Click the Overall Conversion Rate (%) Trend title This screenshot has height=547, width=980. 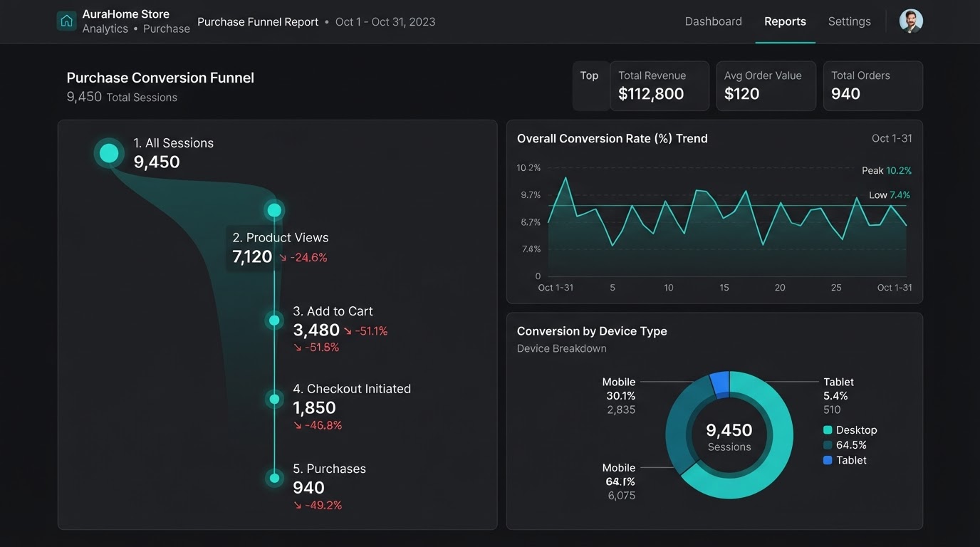612,138
